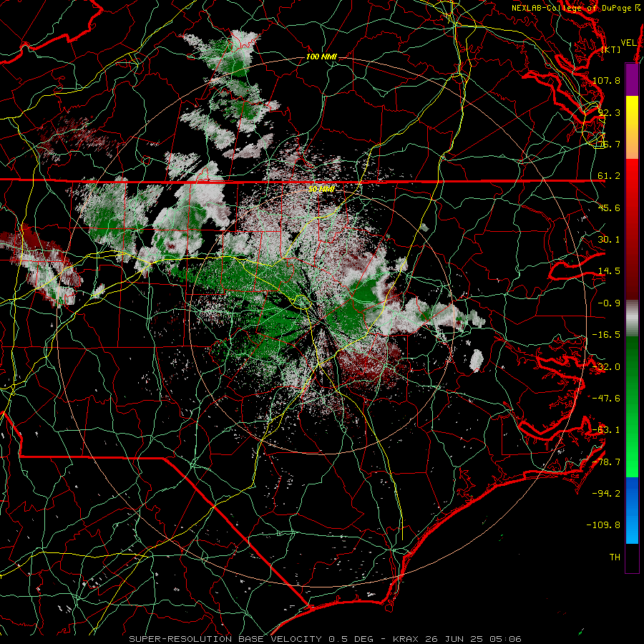Click the 61.2 legend value
Screen dimensions: 644x644
coord(609,176)
